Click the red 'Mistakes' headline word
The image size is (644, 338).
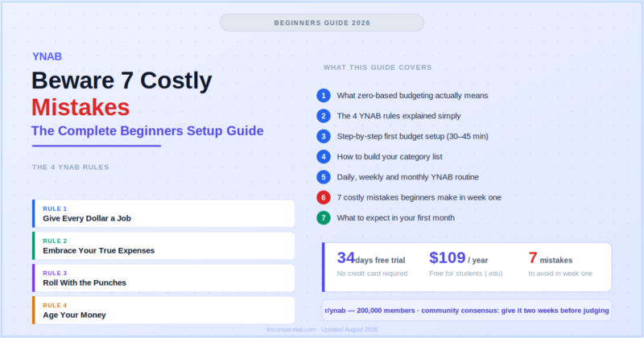click(80, 108)
